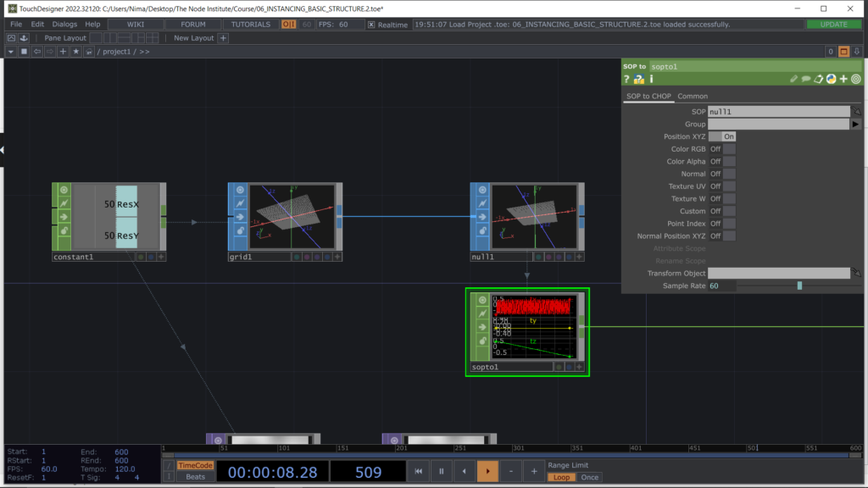
Task: Click Transform Object arrow picker icon
Action: click(x=856, y=273)
